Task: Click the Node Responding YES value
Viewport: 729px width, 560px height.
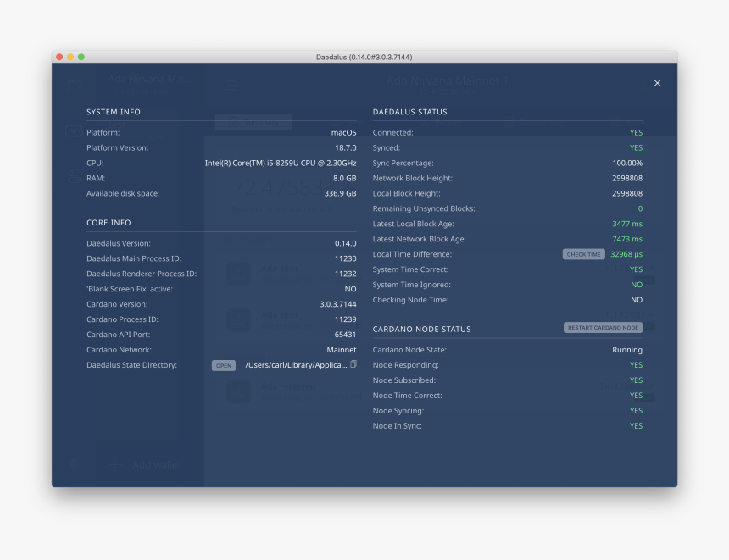Action: pyautogui.click(x=636, y=365)
